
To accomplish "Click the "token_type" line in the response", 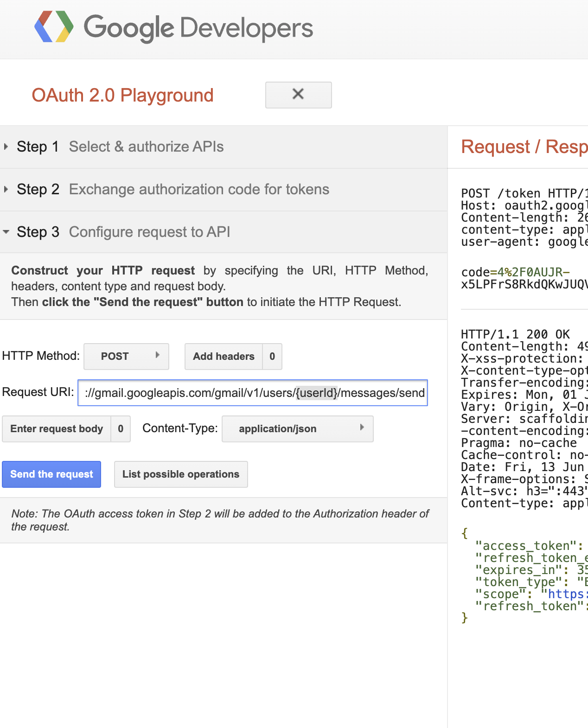I will point(531,582).
